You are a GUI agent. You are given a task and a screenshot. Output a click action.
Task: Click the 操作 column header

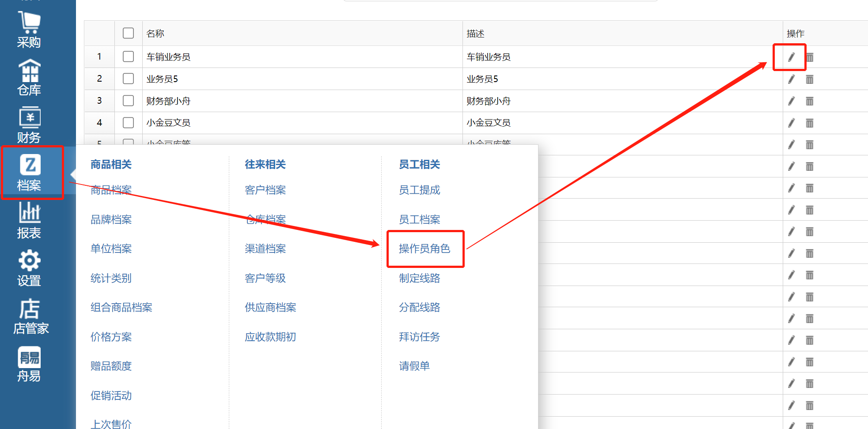pyautogui.click(x=825, y=33)
